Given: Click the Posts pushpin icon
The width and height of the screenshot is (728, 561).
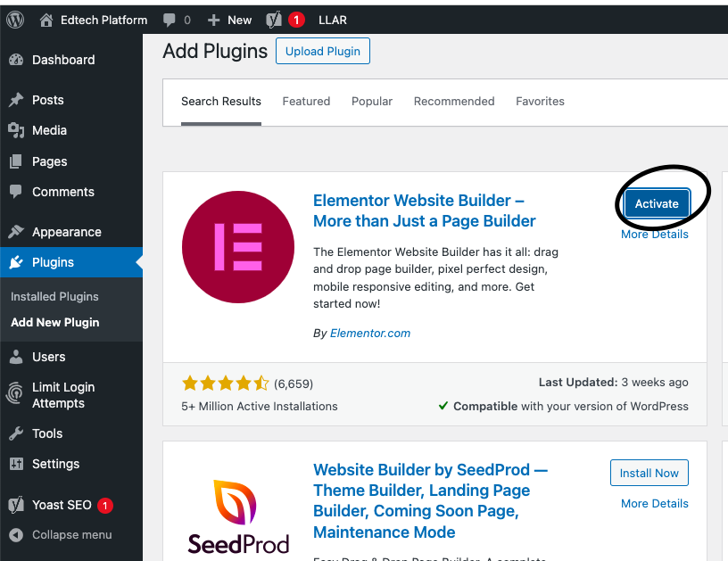Looking at the screenshot, I should point(16,100).
